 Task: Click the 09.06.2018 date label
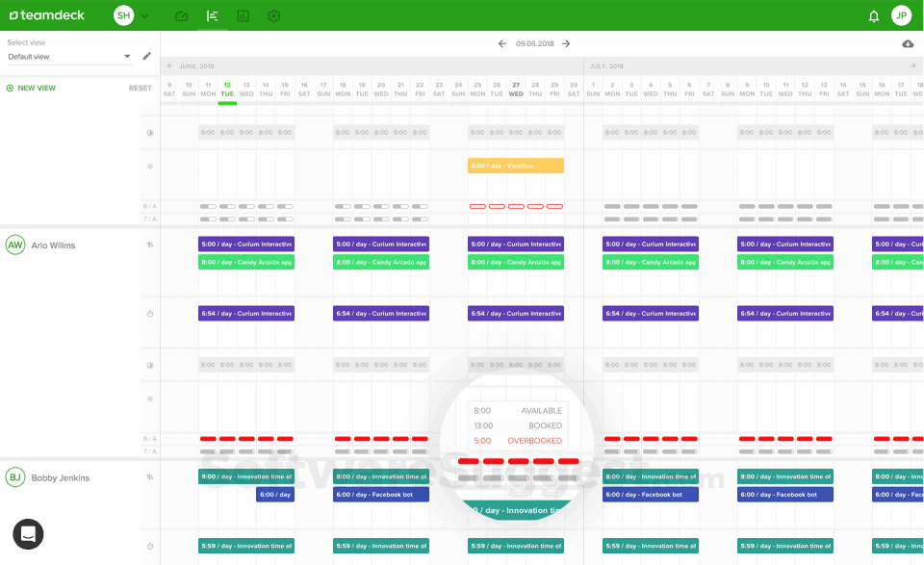click(x=534, y=43)
